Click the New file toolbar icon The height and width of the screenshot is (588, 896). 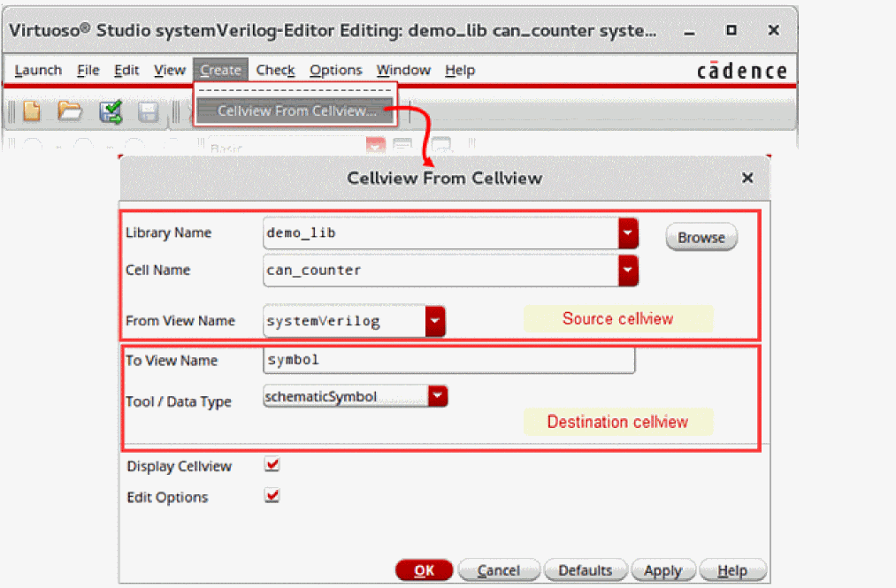coord(32,111)
